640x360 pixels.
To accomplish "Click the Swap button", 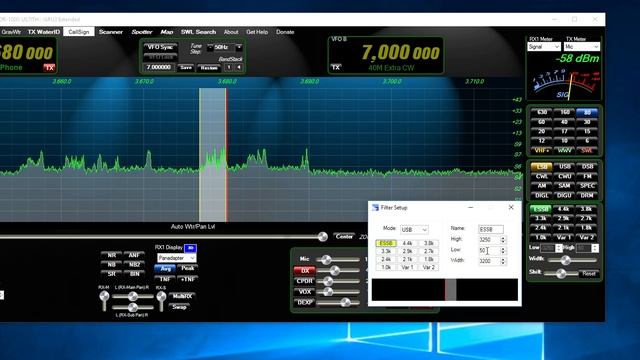I will click(179, 307).
